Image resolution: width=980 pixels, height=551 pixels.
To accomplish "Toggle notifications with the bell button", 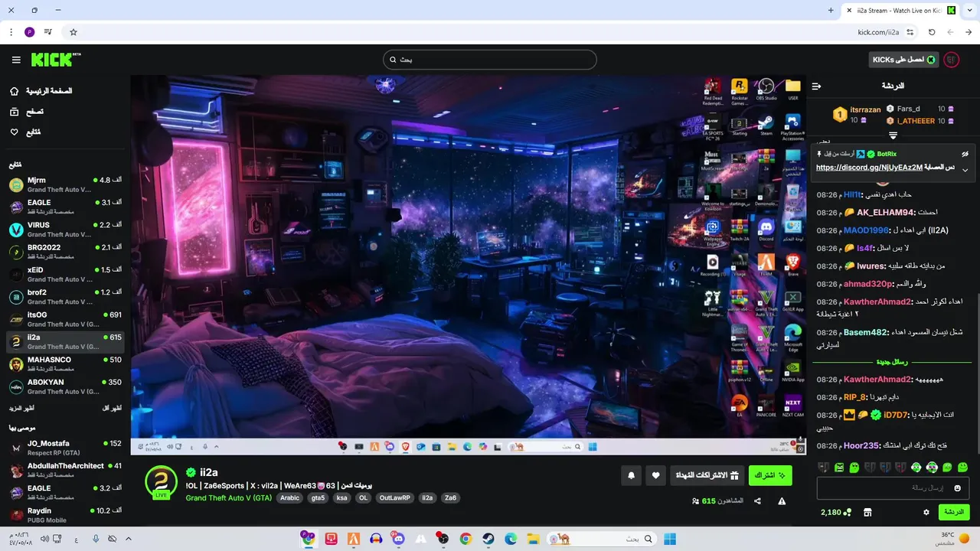I will 632,475.
